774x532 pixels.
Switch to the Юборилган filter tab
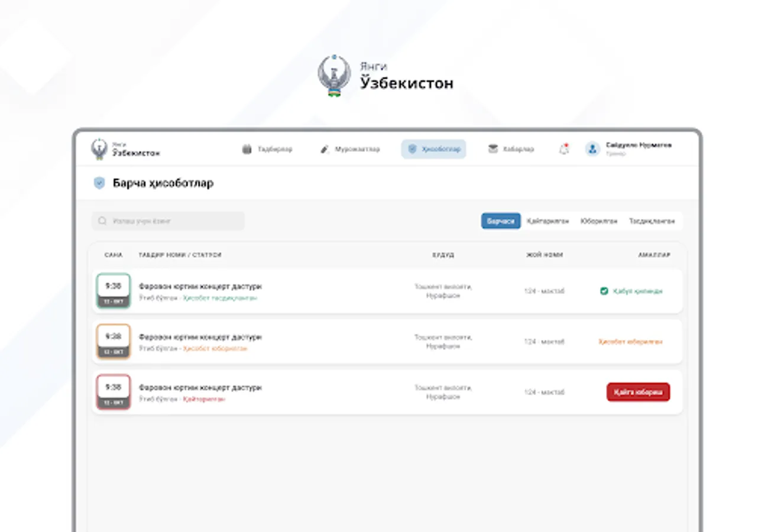click(599, 221)
